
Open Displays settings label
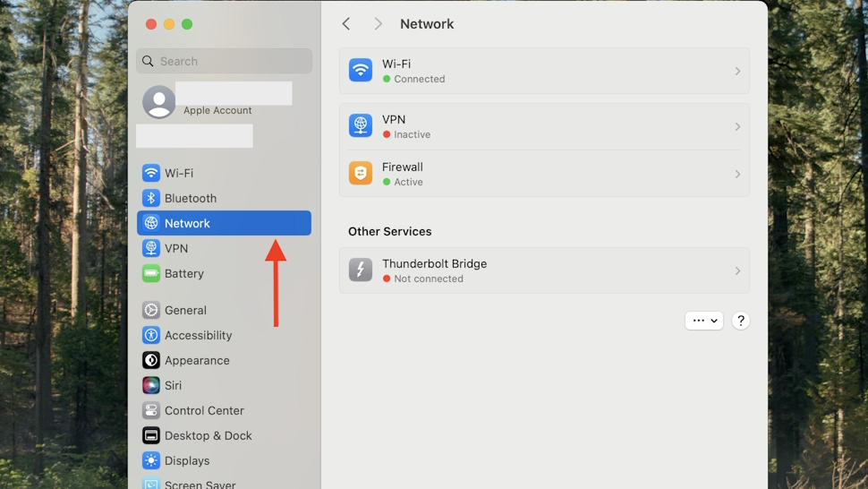tap(187, 460)
